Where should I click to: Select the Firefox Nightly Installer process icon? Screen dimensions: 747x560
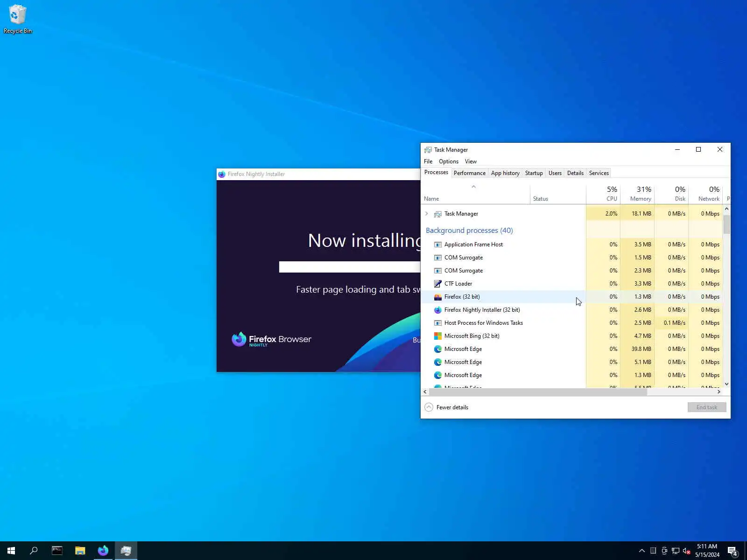point(437,310)
